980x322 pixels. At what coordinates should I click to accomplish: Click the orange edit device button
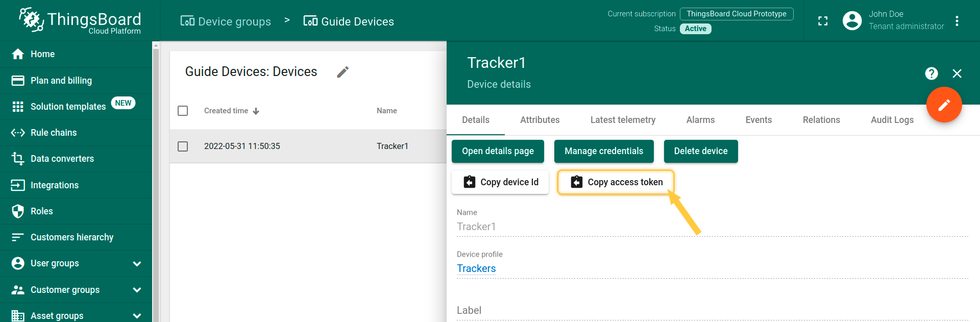(x=944, y=105)
